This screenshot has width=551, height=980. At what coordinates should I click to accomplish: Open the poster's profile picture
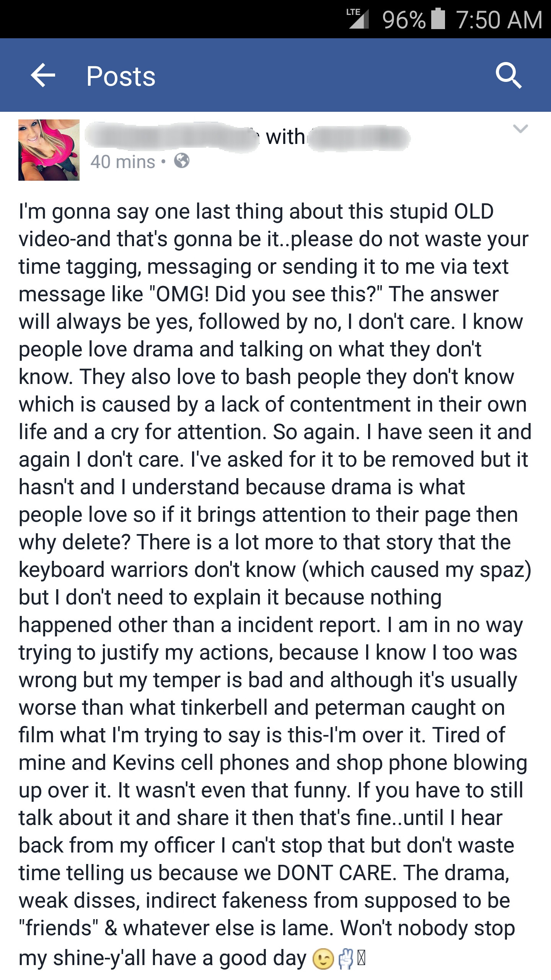(x=49, y=150)
